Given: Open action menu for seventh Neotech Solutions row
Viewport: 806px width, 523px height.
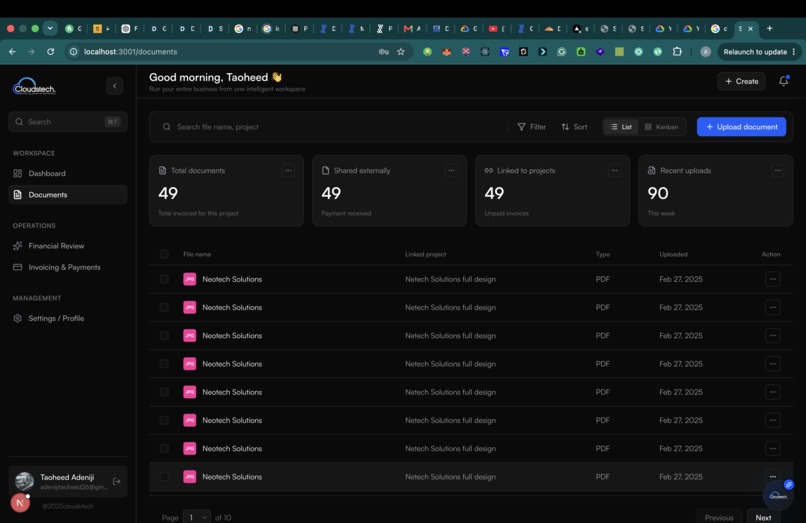Looking at the screenshot, I should (773, 449).
